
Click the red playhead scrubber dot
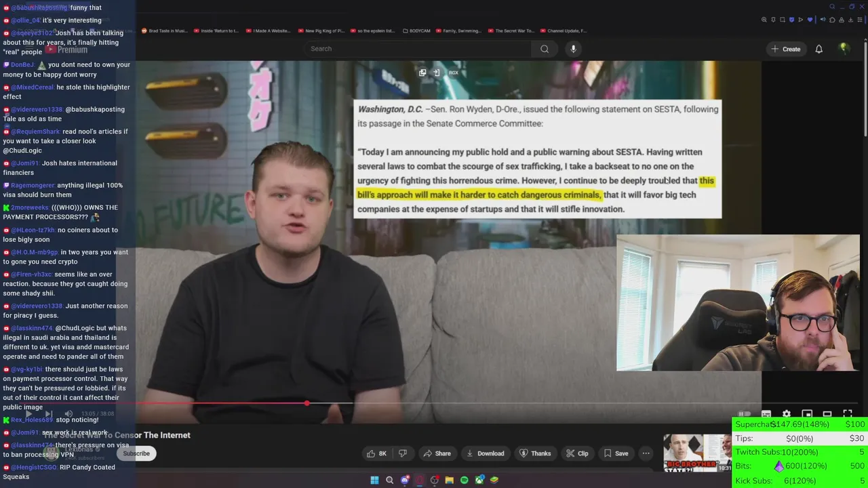click(x=307, y=403)
